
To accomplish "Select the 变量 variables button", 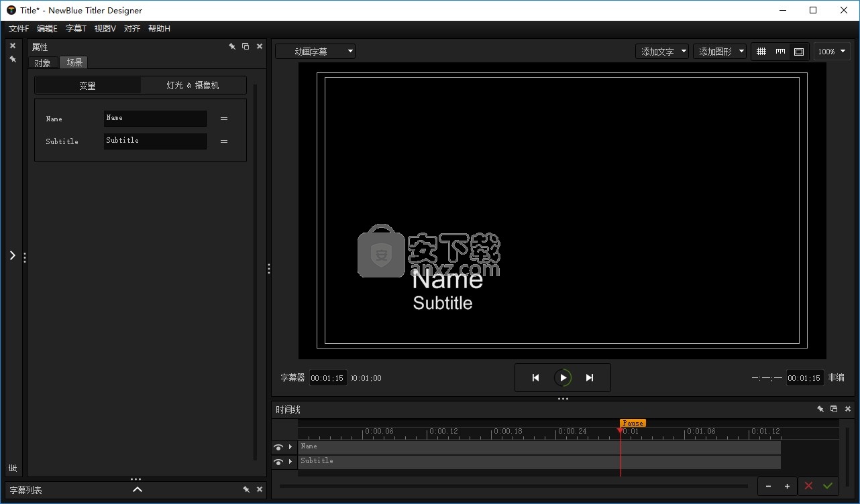I will tap(88, 86).
